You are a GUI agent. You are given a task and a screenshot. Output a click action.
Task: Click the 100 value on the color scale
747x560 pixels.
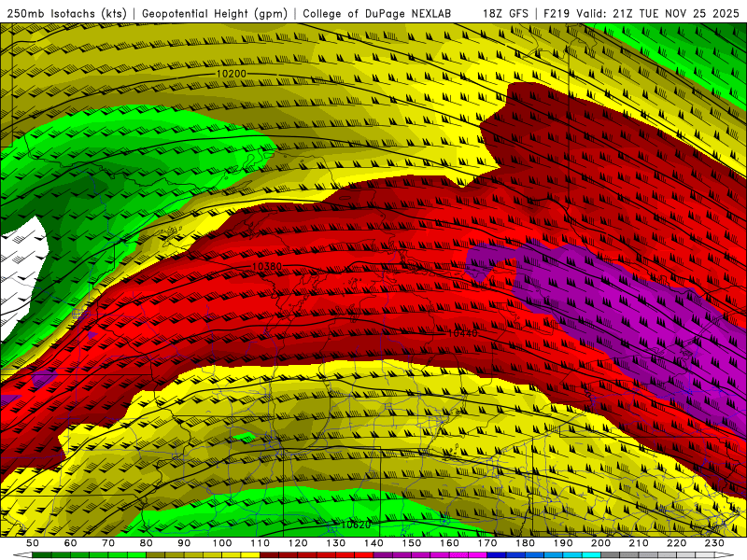coord(222,543)
